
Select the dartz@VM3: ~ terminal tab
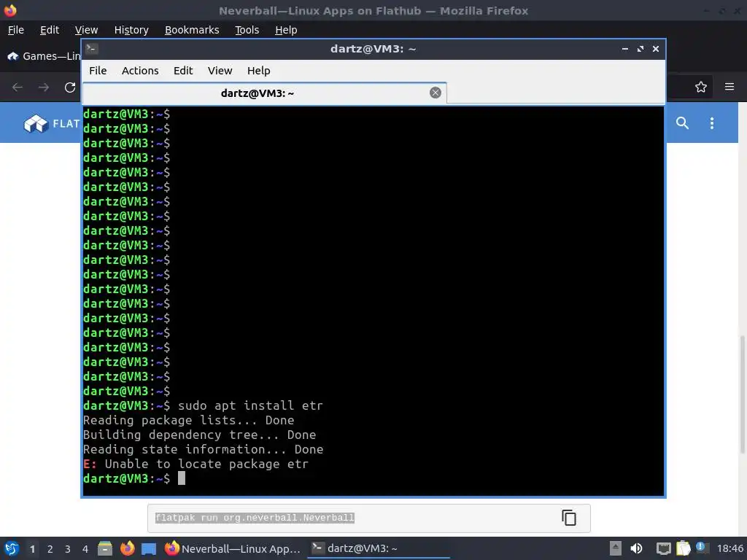click(264, 93)
